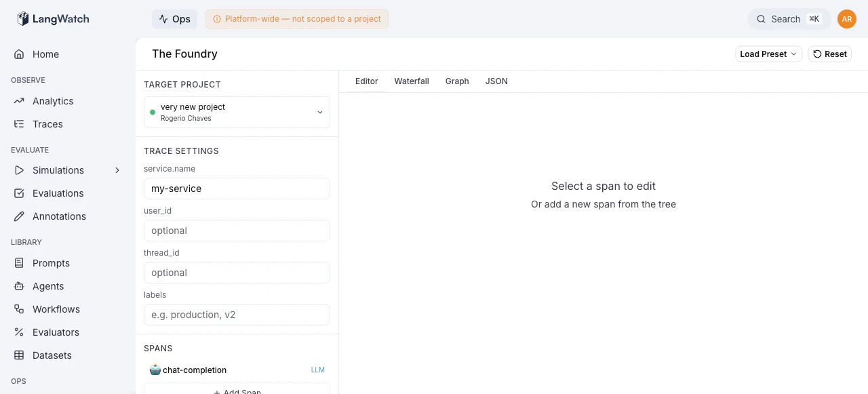Click the Annotations pencil icon
The image size is (868, 394).
pyautogui.click(x=20, y=216)
